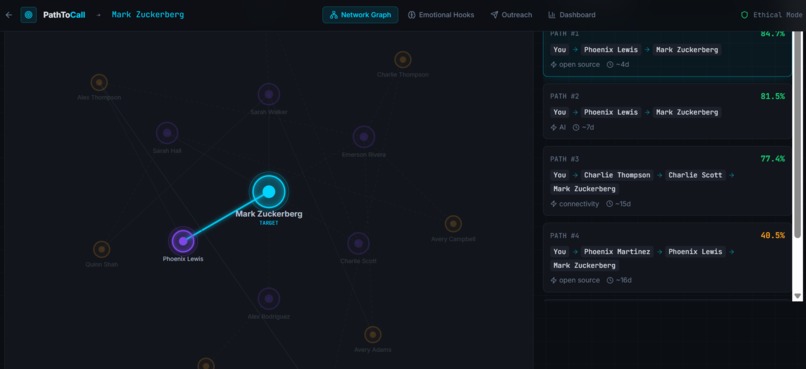Click the PathToCall logo icon
Screen dimensions: 806x369
pyautogui.click(x=28, y=15)
